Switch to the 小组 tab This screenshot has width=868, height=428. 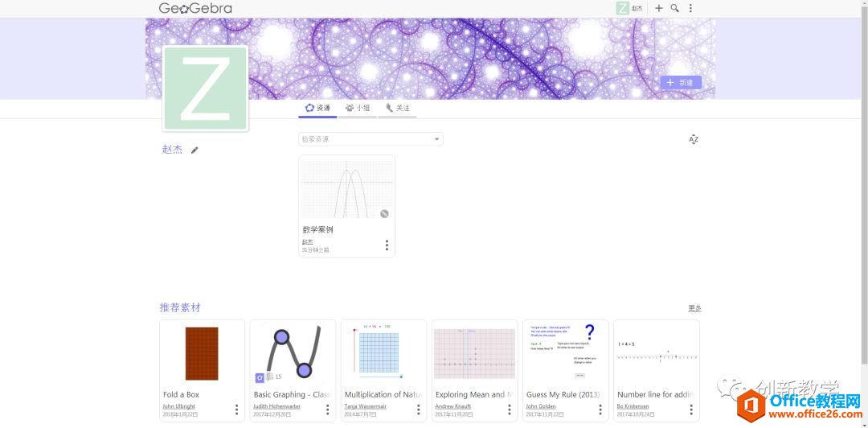click(358, 108)
